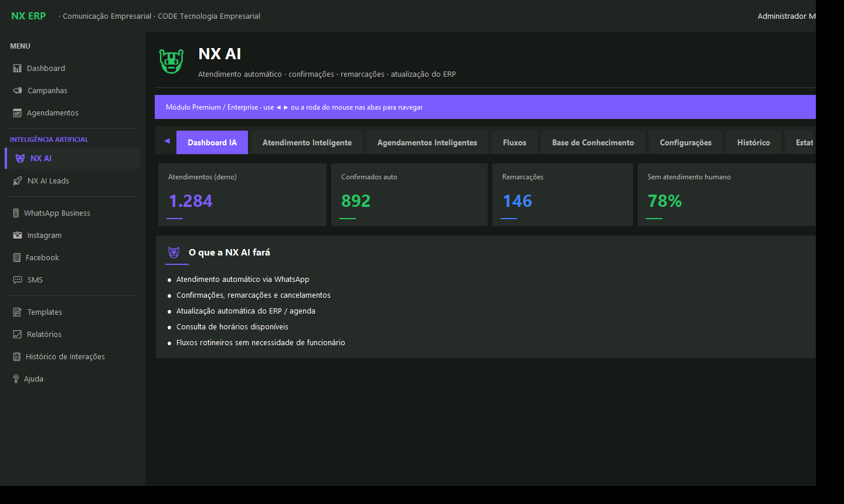
Task: Click the large green NX AI robot logo
Action: click(172, 61)
